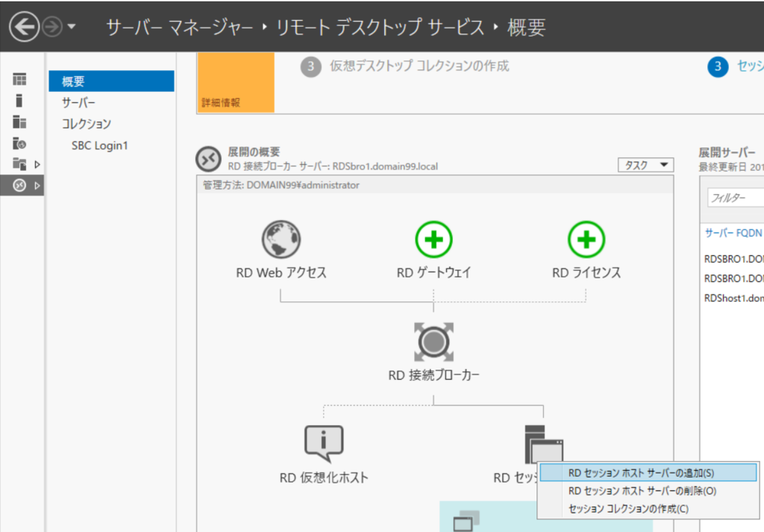Click the forward navigation arrow

pos(52,27)
